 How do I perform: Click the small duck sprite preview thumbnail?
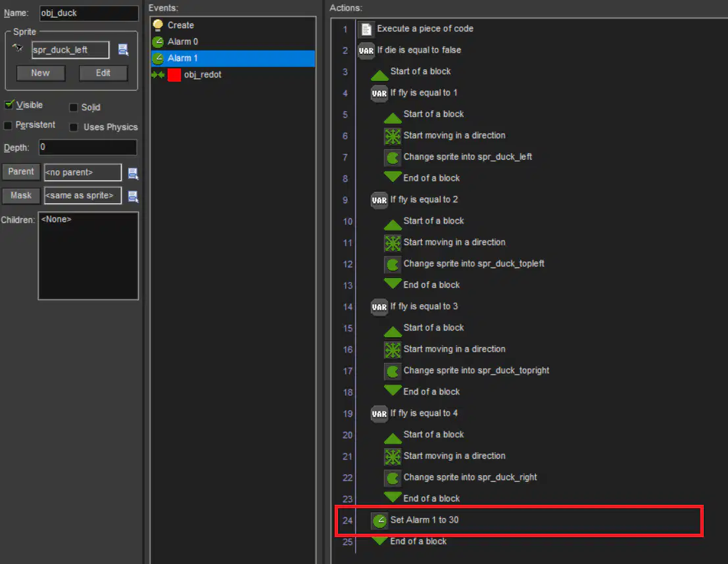[18, 47]
